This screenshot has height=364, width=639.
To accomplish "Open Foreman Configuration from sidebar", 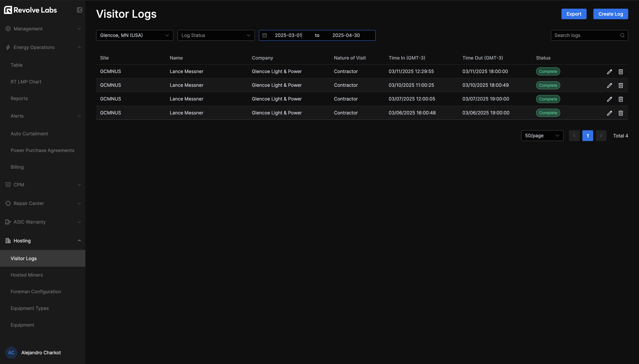I will (36, 292).
